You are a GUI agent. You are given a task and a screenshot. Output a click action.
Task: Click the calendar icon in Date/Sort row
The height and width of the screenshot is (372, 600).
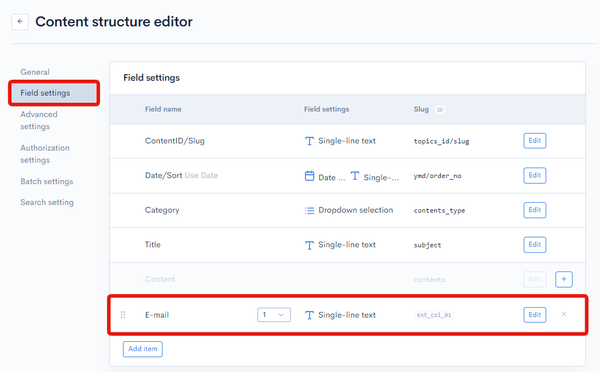click(309, 176)
